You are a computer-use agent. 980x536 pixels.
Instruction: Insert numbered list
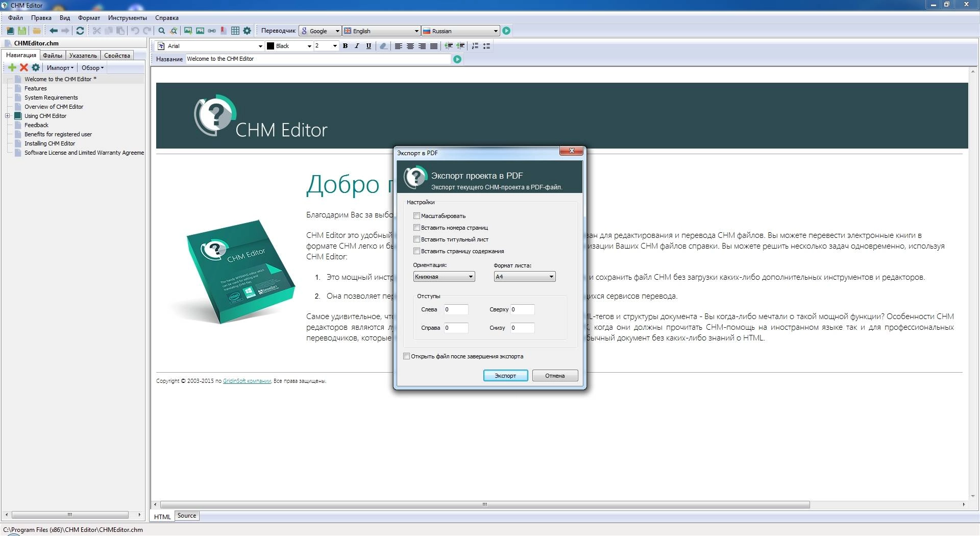click(475, 46)
